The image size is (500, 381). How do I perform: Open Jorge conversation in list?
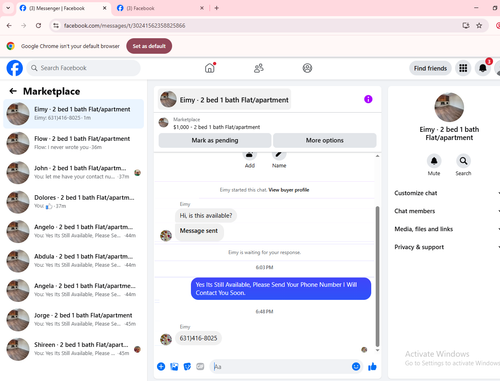(x=74, y=320)
